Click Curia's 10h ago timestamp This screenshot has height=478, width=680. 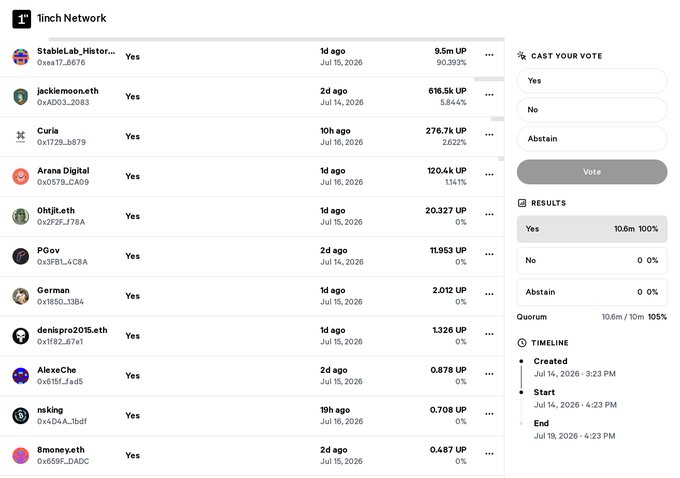tap(335, 131)
